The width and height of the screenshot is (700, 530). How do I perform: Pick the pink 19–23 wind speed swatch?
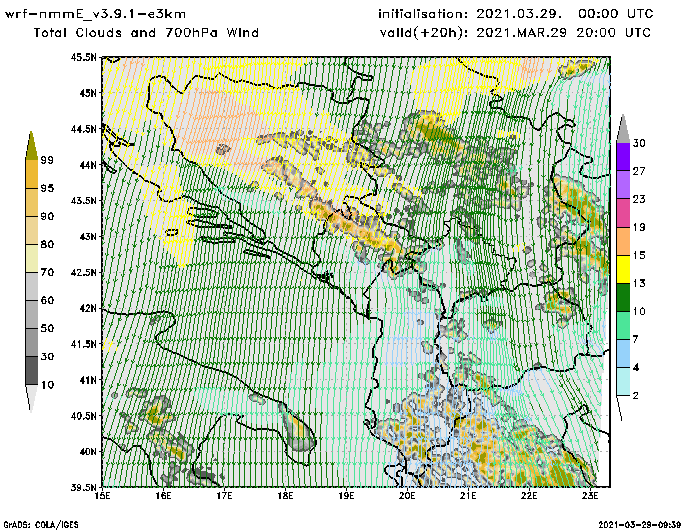point(623,213)
